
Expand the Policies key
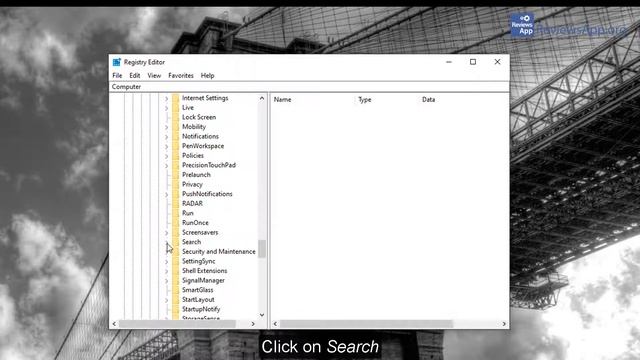(166, 156)
